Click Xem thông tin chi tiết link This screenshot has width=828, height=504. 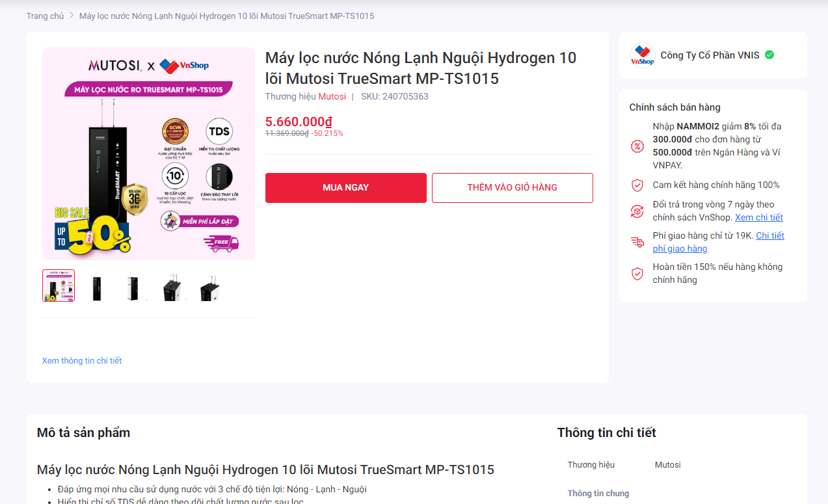pos(82,360)
